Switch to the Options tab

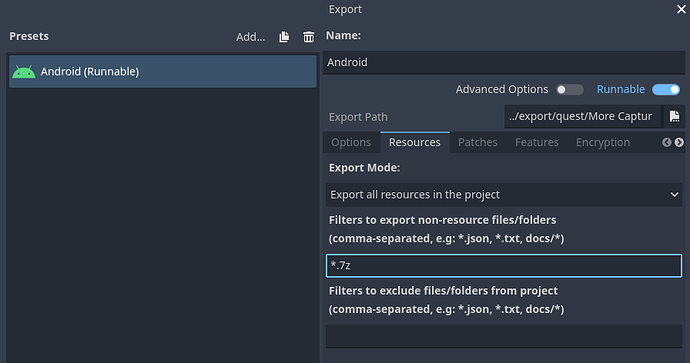(x=351, y=143)
